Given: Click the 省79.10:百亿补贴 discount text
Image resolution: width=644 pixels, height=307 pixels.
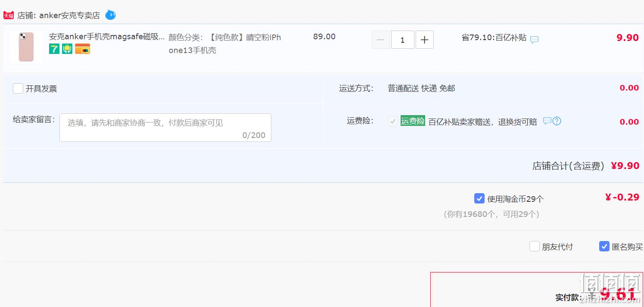Looking at the screenshot, I should point(494,38).
